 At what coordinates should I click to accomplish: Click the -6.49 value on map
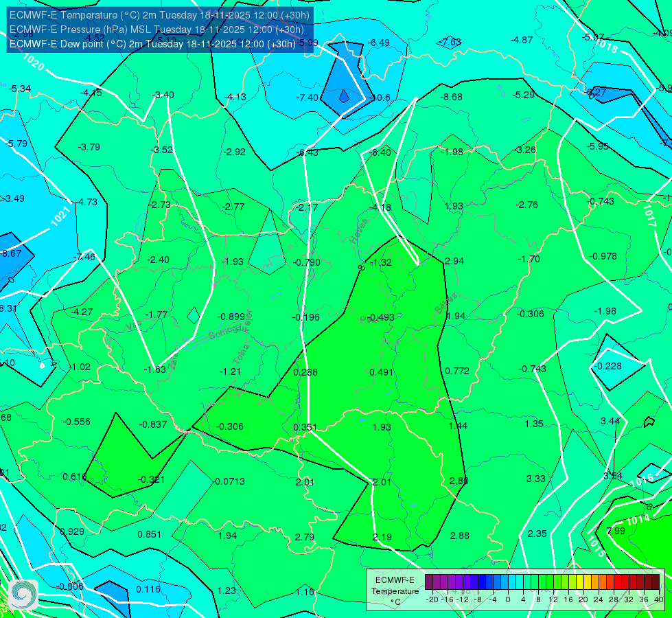(379, 43)
